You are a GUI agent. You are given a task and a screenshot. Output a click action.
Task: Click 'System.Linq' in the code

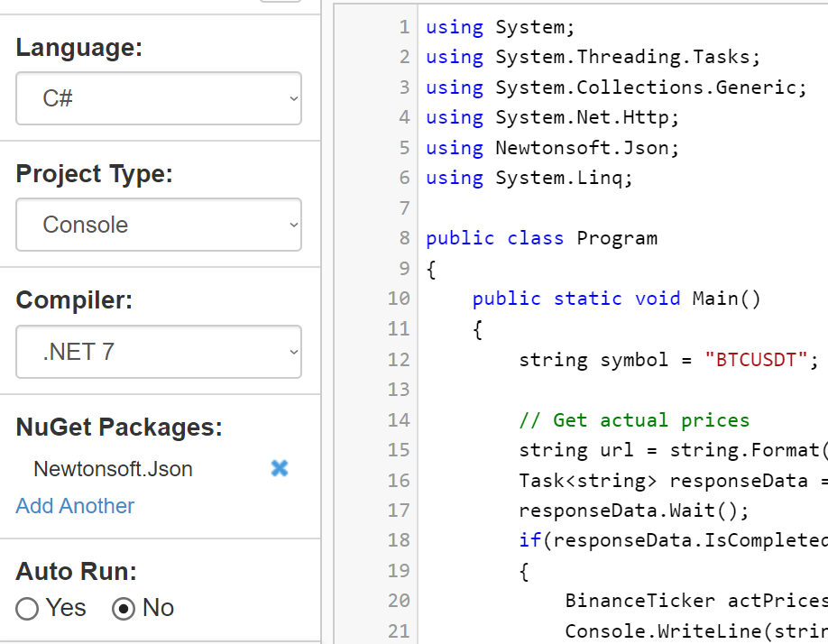pyautogui.click(x=558, y=178)
